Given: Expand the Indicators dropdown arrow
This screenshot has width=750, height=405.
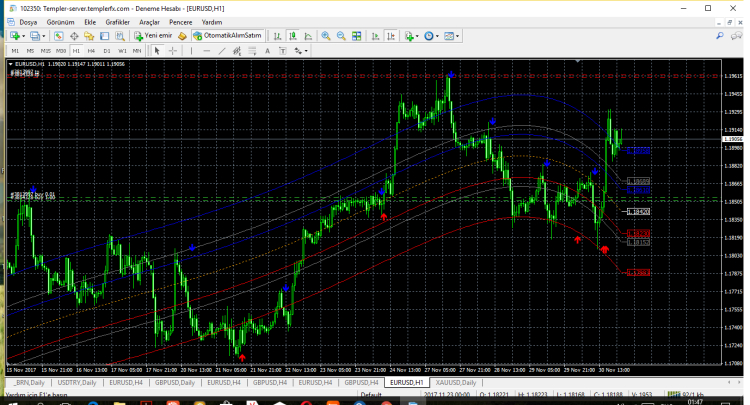Looking at the screenshot, I should click(x=417, y=36).
